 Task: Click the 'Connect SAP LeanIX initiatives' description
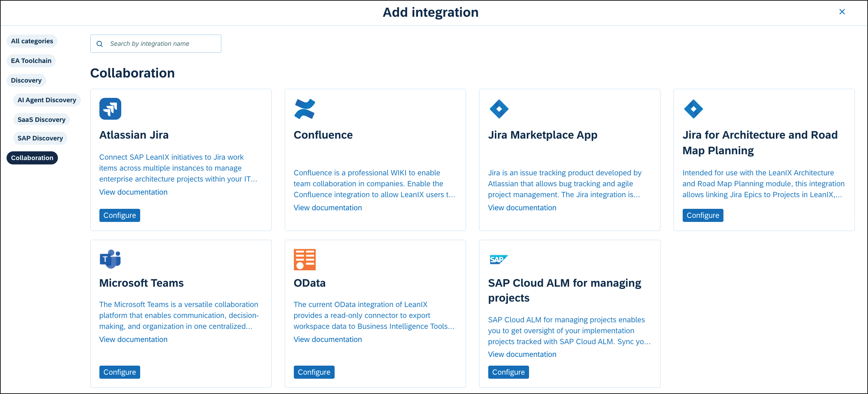[178, 168]
